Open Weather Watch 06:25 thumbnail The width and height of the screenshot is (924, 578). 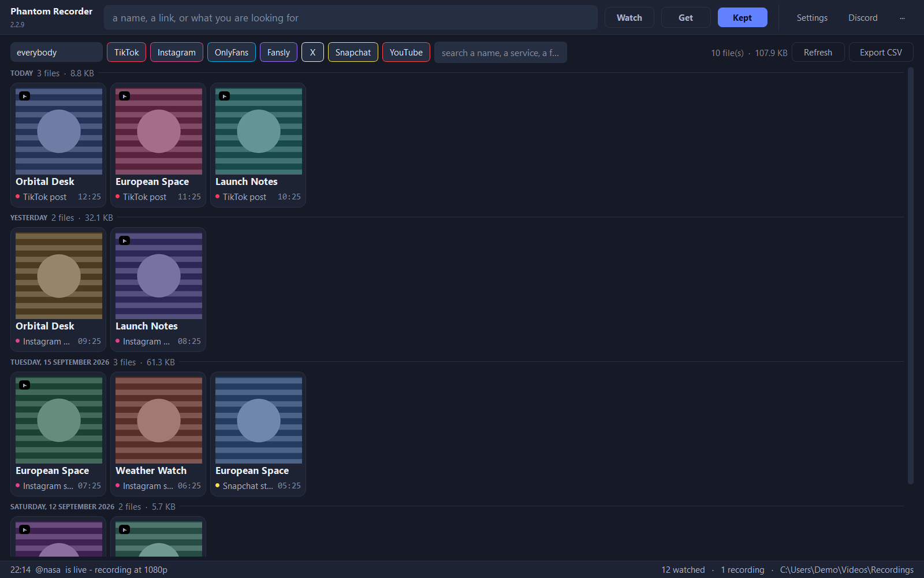(x=159, y=420)
